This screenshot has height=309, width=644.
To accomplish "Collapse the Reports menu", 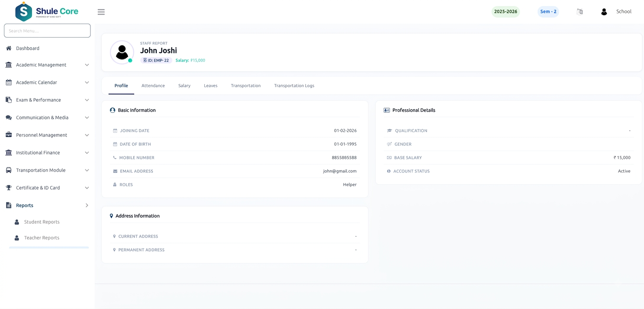I will 87,205.
